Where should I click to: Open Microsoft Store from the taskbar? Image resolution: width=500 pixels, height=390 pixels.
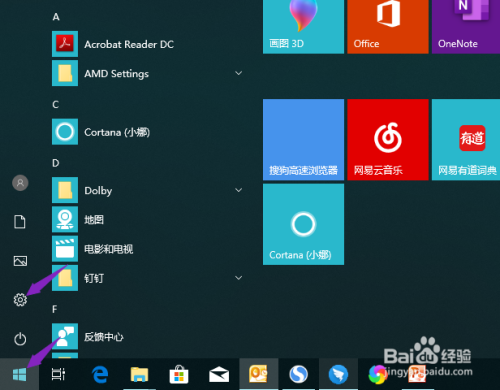[x=179, y=374]
